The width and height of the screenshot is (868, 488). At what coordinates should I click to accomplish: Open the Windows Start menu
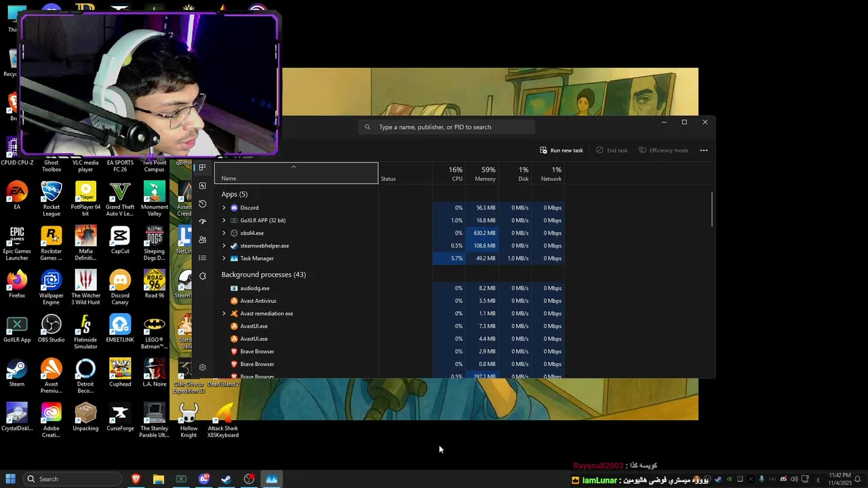click(x=11, y=479)
